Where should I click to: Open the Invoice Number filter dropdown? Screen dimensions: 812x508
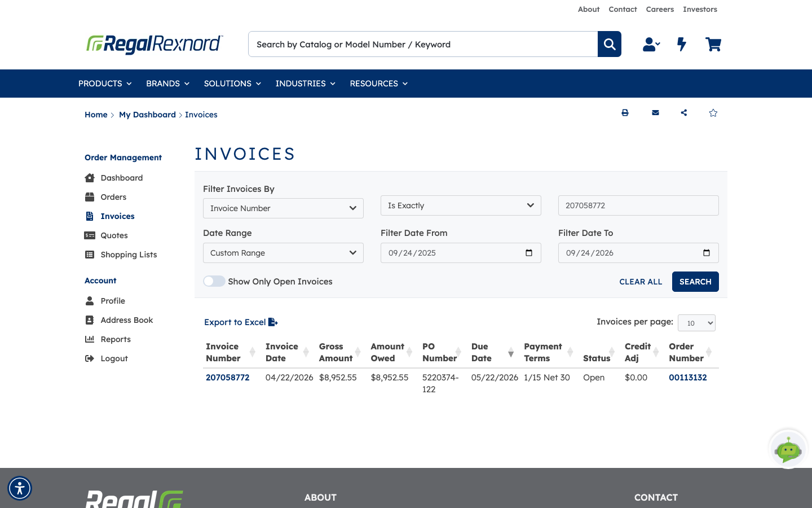click(283, 208)
